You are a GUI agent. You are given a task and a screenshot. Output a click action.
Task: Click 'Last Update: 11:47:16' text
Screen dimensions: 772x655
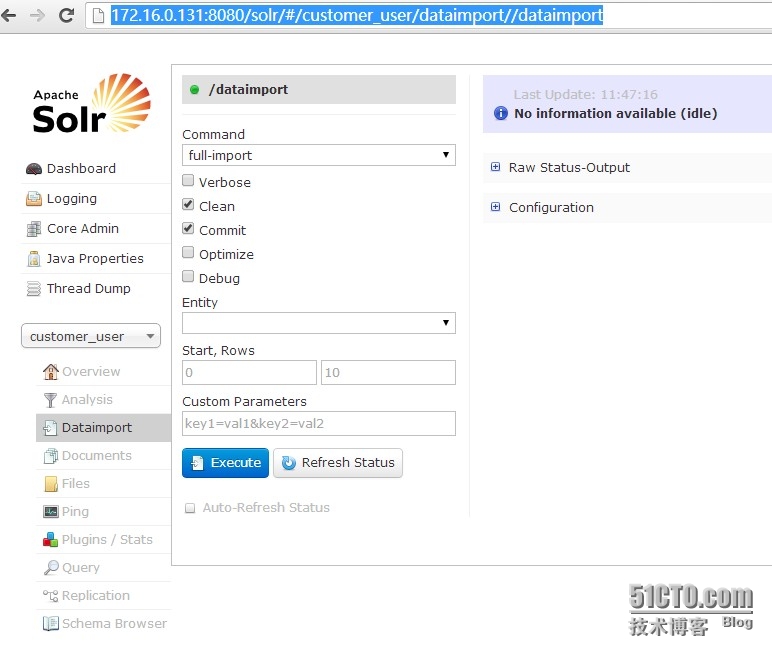coord(585,95)
